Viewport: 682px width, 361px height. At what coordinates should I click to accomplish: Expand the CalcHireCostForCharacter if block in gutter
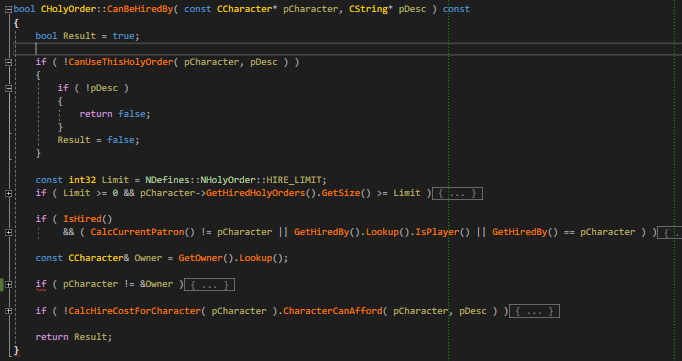[x=8, y=311]
